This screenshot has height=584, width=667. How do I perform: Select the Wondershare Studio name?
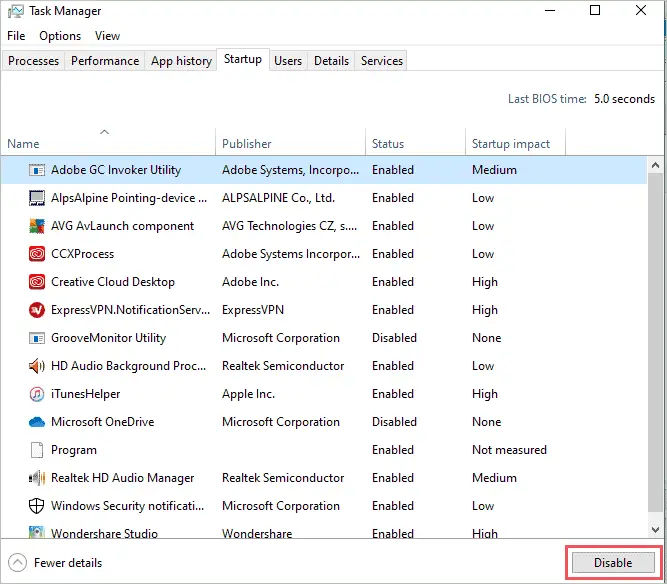(104, 533)
